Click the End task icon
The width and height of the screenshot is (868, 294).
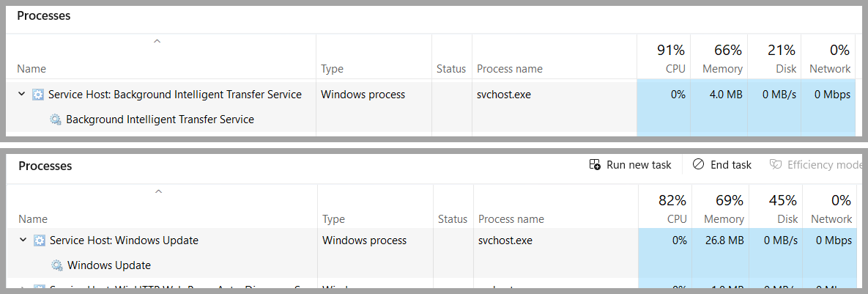click(x=699, y=165)
